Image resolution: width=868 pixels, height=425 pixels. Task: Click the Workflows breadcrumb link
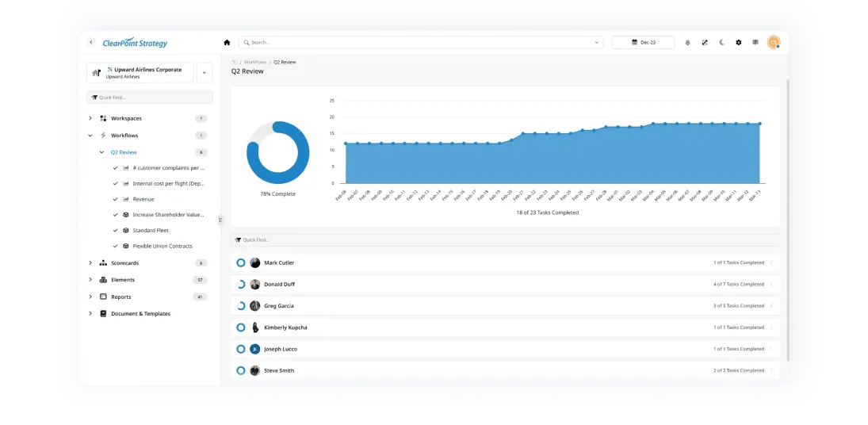pyautogui.click(x=255, y=62)
